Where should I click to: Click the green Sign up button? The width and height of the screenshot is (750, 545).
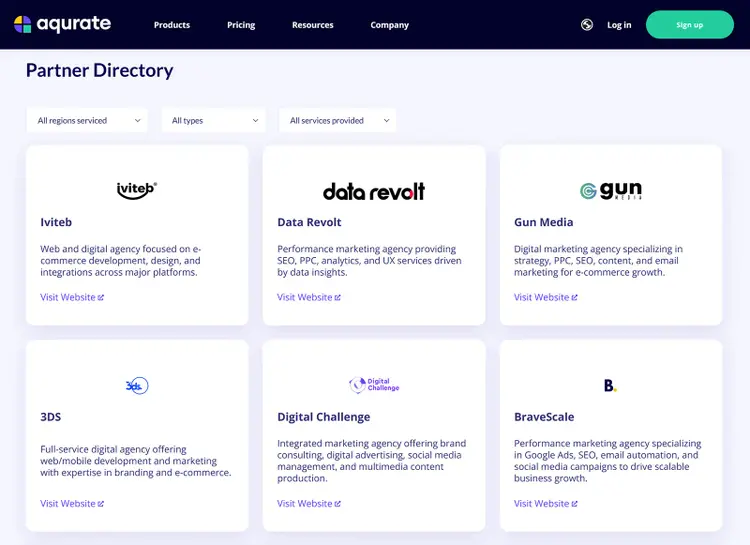[690, 25]
